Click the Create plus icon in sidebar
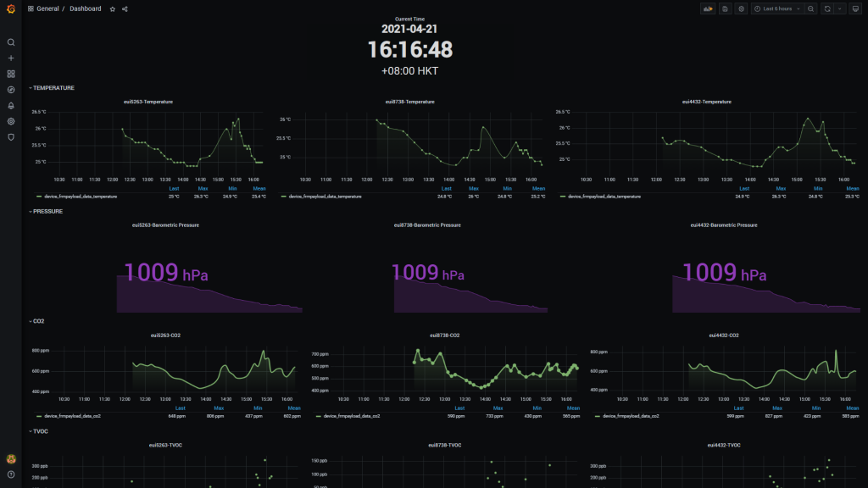The width and height of the screenshot is (868, 488). 11,58
